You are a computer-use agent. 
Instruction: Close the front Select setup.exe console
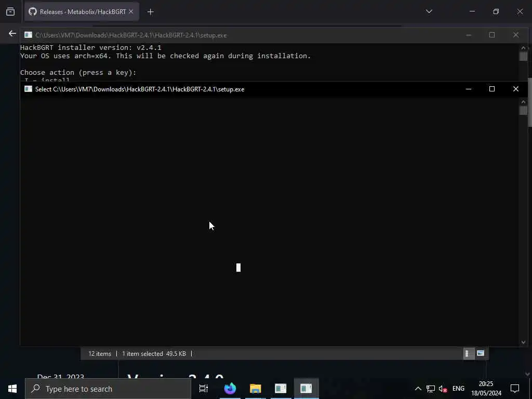click(x=516, y=89)
